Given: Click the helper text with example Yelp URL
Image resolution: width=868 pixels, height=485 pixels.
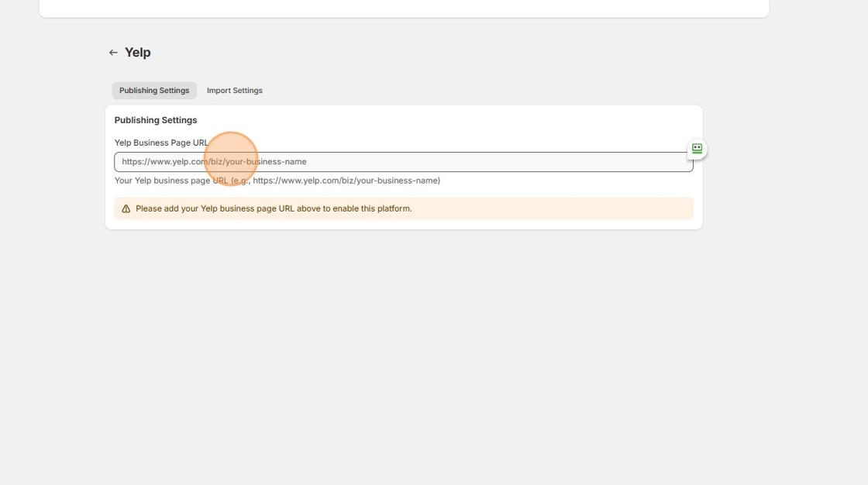Looking at the screenshot, I should (277, 181).
